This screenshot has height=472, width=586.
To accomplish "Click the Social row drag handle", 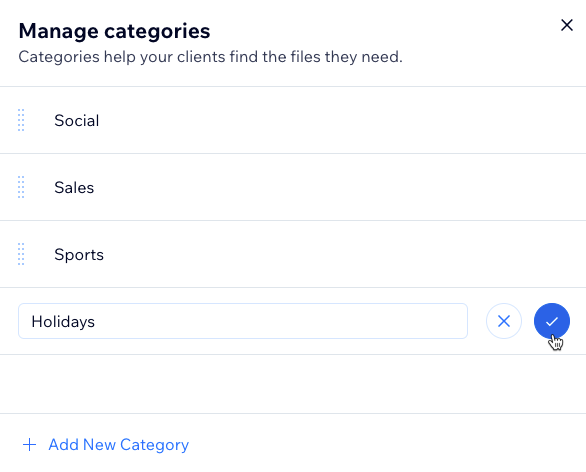I will tap(21, 120).
